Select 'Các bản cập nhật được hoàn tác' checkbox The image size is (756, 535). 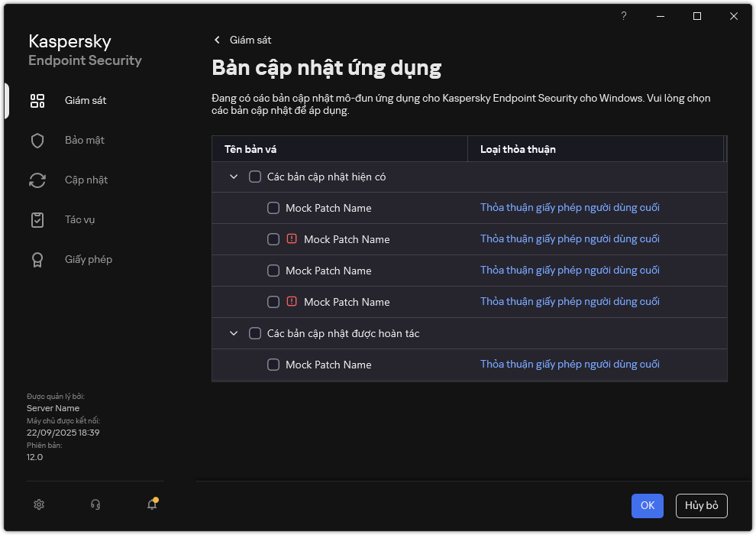255,333
